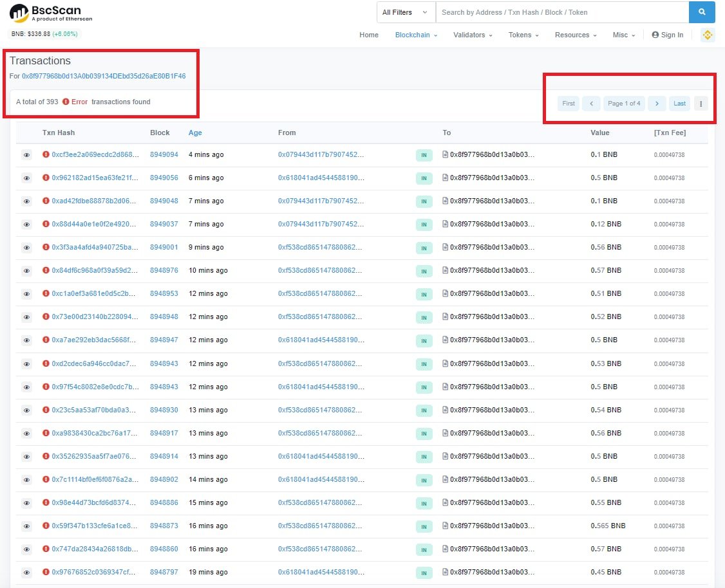This screenshot has width=725, height=588.
Task: Click the Sign In user icon link
Action: (667, 35)
